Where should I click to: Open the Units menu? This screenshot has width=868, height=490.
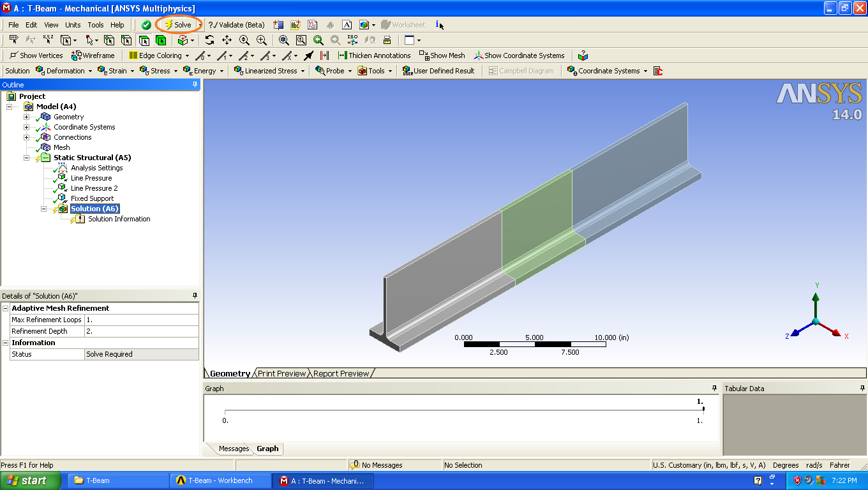(x=73, y=25)
